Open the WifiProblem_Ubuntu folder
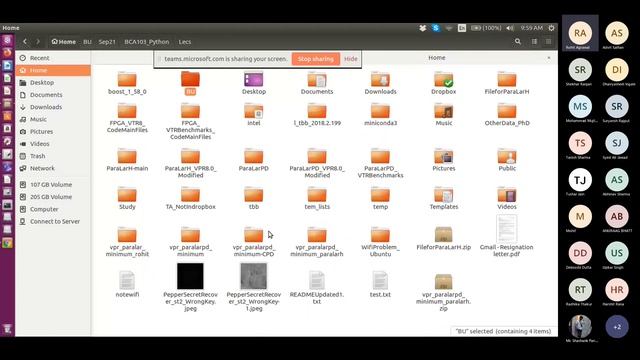This screenshot has width=640, height=360. click(380, 235)
